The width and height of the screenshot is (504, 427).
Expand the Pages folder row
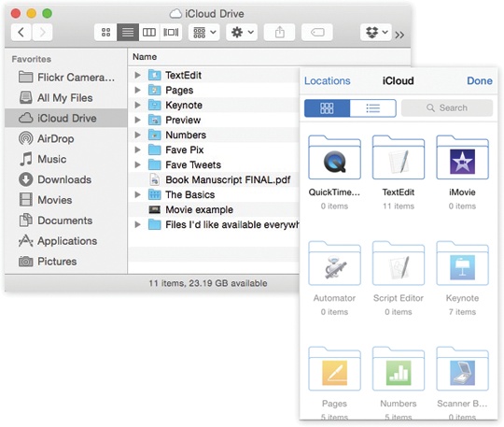pyautogui.click(x=137, y=90)
